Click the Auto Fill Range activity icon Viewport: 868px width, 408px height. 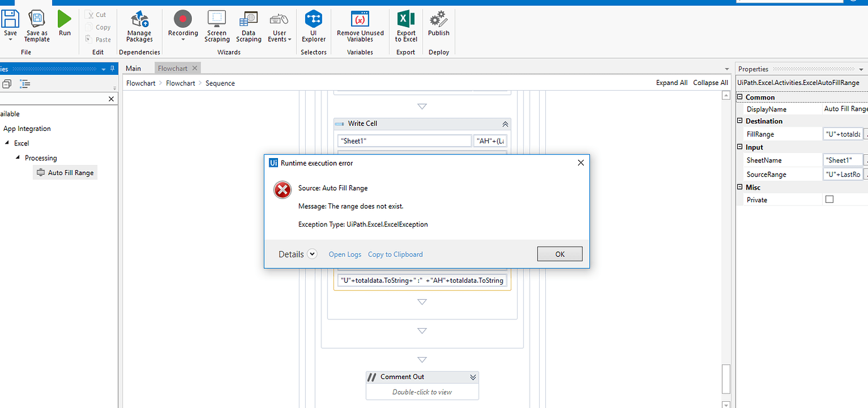point(41,173)
